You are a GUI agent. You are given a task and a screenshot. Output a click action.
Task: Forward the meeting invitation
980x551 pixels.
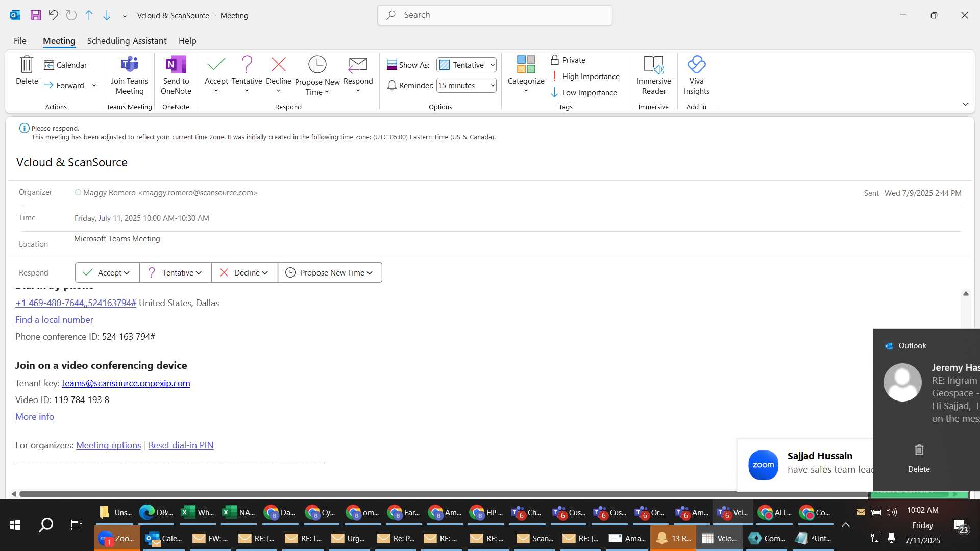(64, 85)
